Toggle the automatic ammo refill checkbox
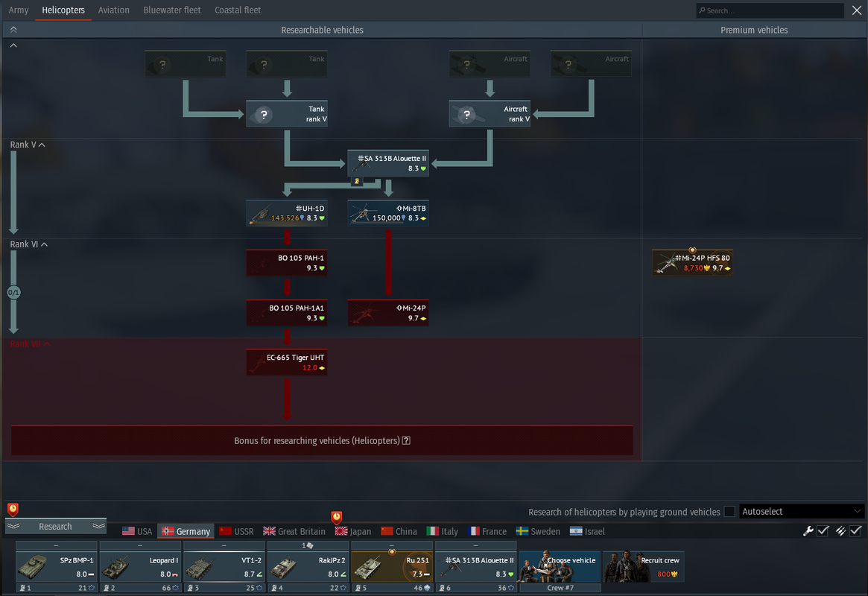 click(x=856, y=531)
